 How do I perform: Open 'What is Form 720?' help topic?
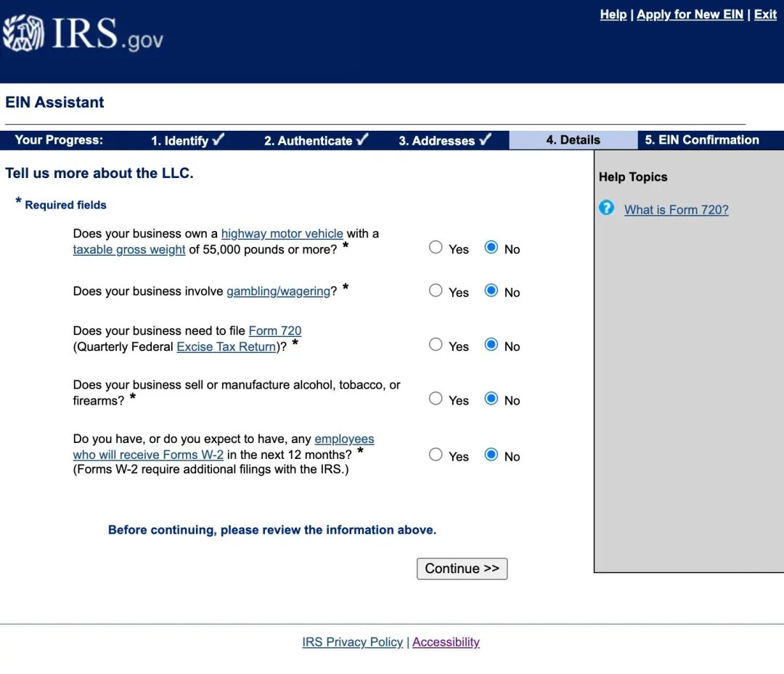676,210
